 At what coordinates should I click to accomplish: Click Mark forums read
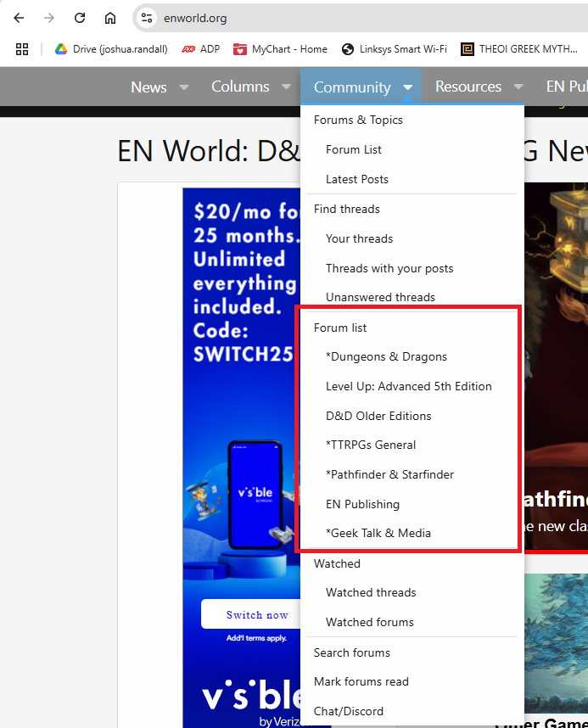[x=361, y=681]
